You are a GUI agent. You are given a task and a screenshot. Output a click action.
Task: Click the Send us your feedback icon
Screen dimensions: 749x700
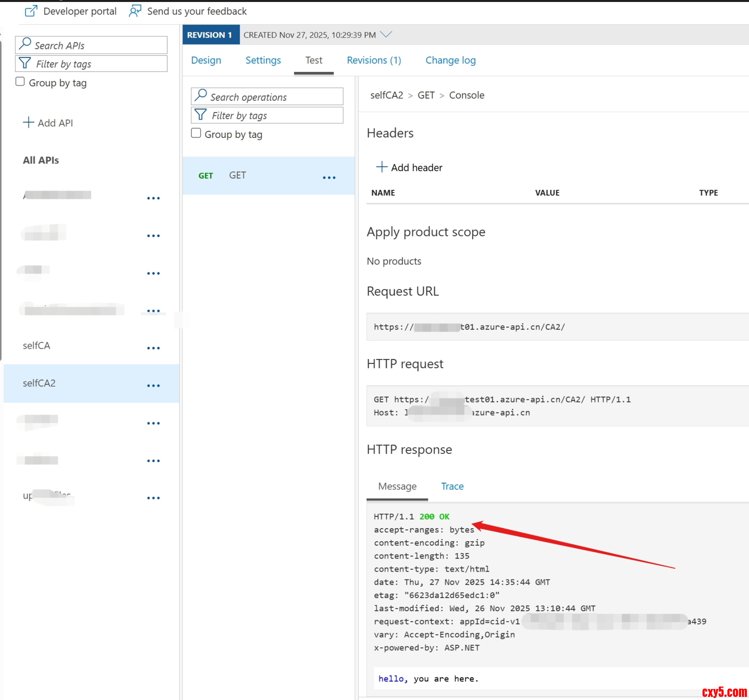tap(135, 11)
